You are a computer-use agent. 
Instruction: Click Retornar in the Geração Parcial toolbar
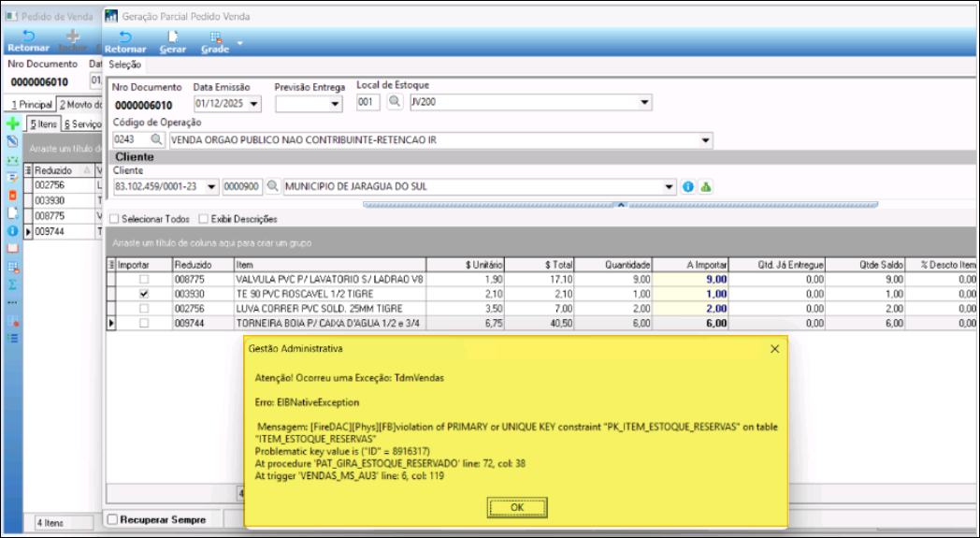124,42
